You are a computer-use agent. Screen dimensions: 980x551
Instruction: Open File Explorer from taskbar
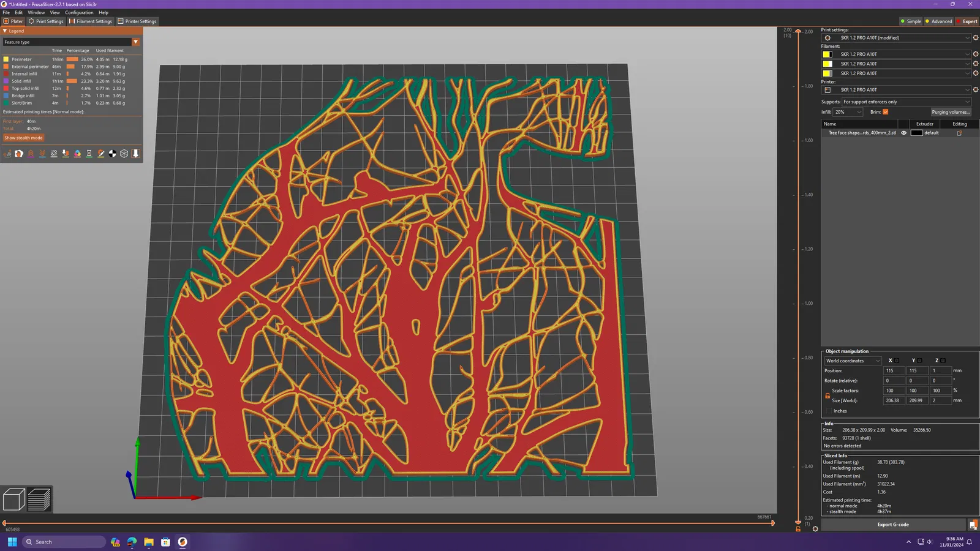point(149,542)
